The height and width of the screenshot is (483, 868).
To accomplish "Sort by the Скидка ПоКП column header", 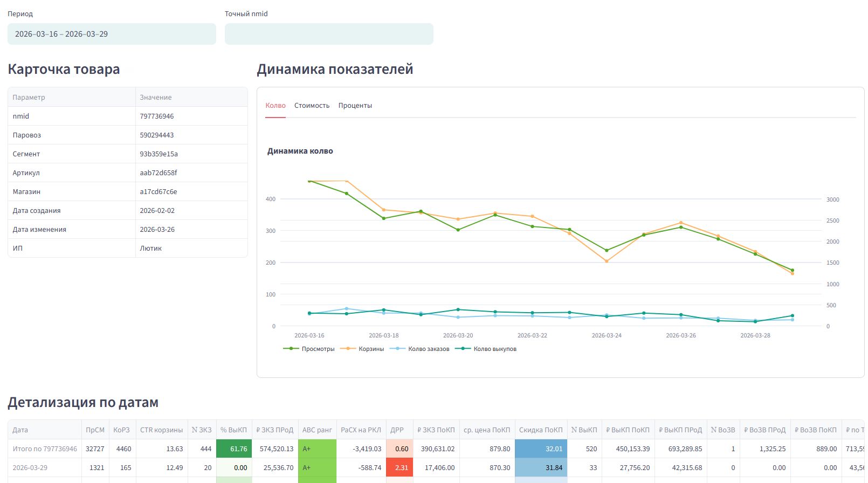I will (541, 430).
